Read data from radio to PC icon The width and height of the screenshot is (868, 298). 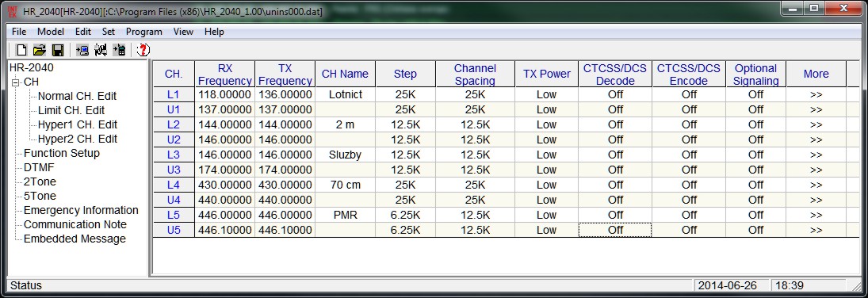click(82, 50)
